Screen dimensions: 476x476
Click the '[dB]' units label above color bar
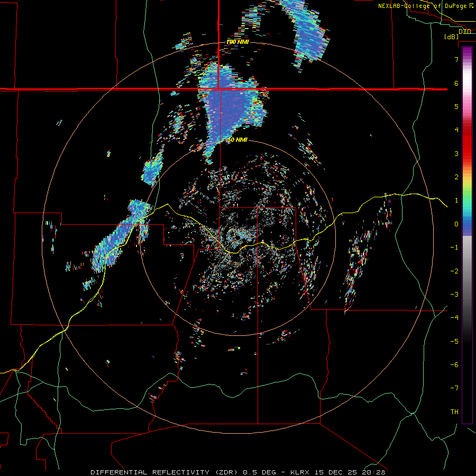(x=451, y=36)
